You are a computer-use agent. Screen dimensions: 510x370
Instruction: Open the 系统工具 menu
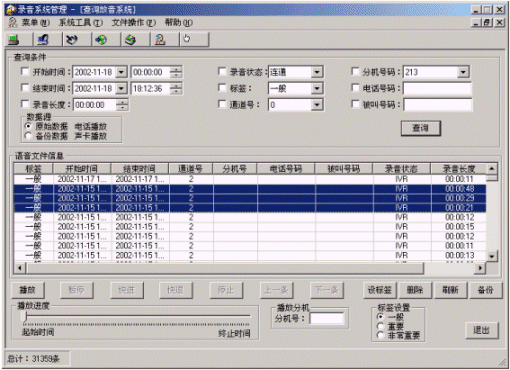[x=80, y=23]
